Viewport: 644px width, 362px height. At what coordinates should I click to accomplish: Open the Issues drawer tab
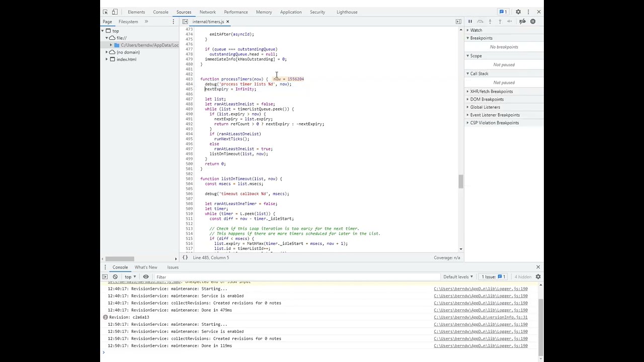[173, 267]
